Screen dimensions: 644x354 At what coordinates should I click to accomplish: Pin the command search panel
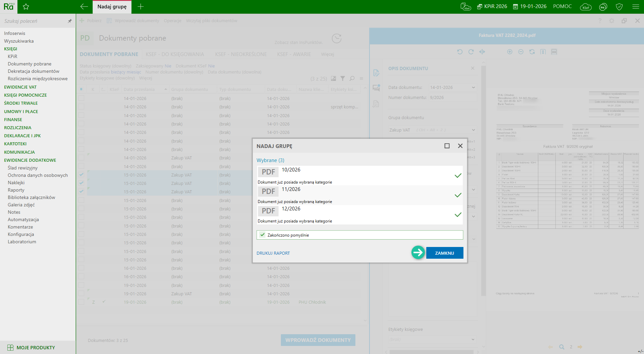click(70, 21)
